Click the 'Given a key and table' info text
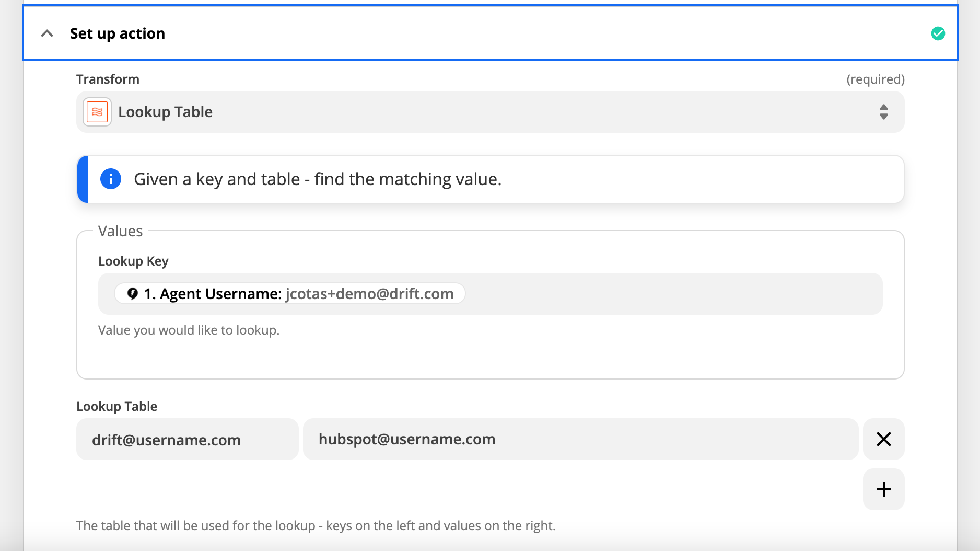Viewport: 980px width, 551px height. [318, 179]
